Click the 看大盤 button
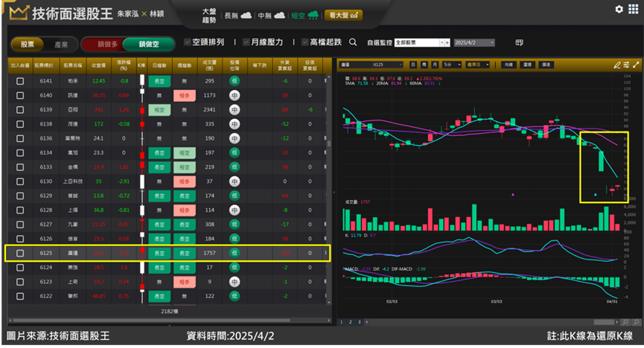The height and width of the screenshot is (348, 644). tap(343, 15)
